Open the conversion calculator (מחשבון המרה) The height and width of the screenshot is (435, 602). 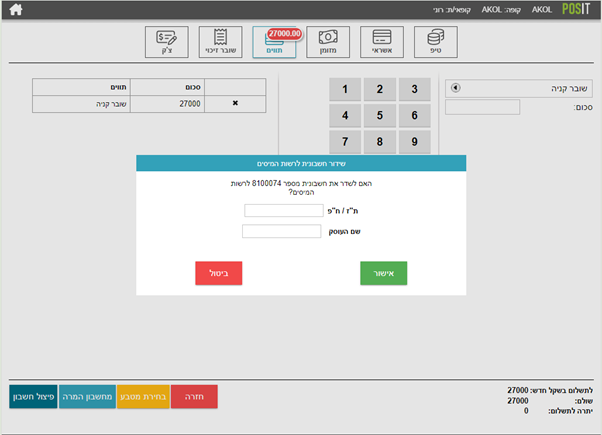(87, 397)
